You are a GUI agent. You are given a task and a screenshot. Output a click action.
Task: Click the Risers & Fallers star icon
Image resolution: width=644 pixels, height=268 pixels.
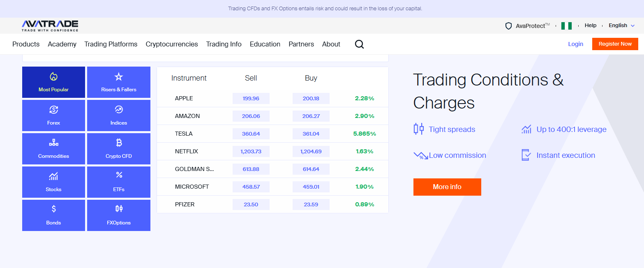point(119,77)
